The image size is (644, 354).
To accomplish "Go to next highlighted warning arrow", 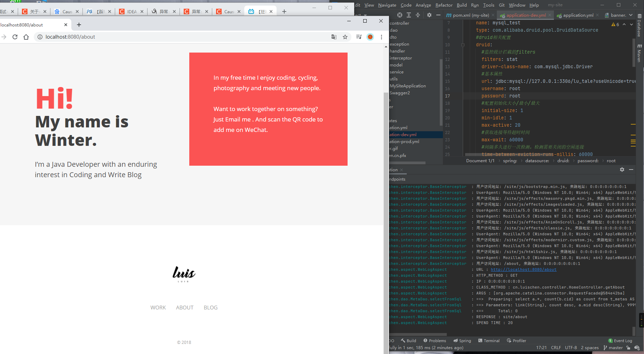I will pos(631,24).
